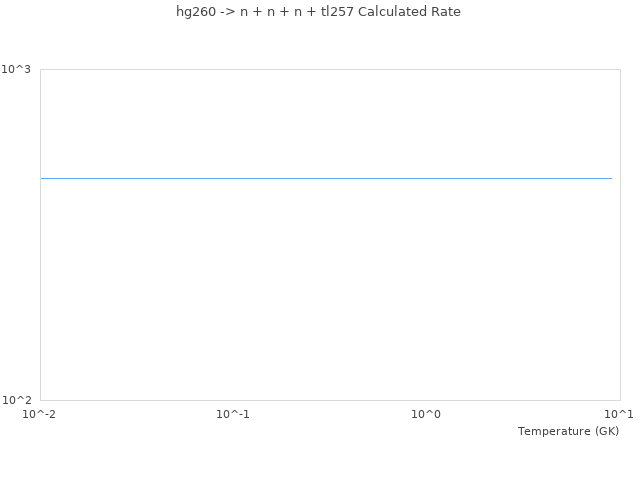
Task: Click the 10^1 x-axis tick label
Action: click(619, 414)
